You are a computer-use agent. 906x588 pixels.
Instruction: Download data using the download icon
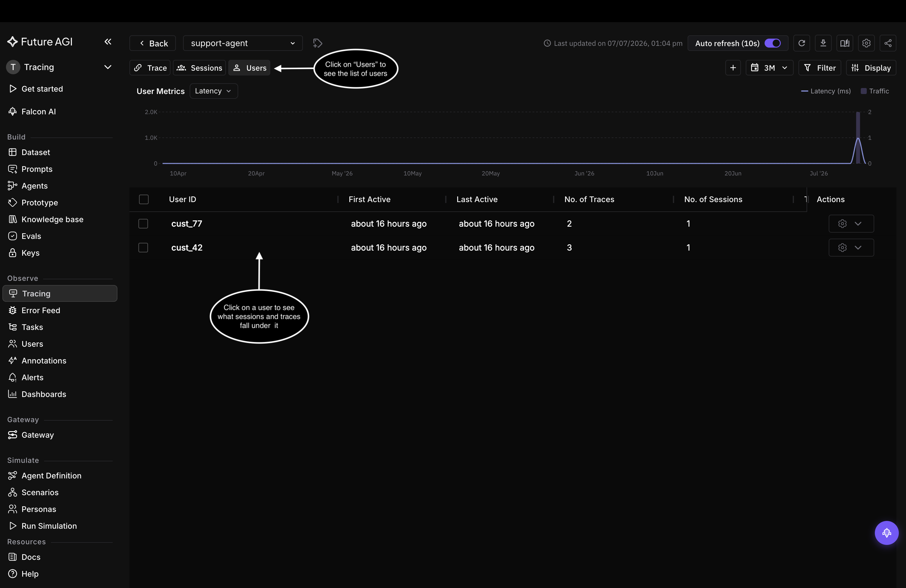tap(823, 43)
